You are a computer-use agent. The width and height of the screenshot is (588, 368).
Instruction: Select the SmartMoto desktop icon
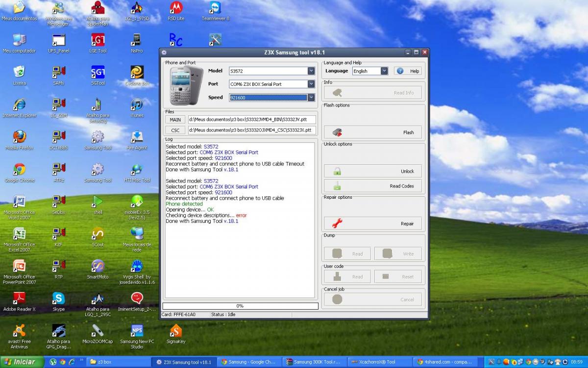tap(98, 269)
